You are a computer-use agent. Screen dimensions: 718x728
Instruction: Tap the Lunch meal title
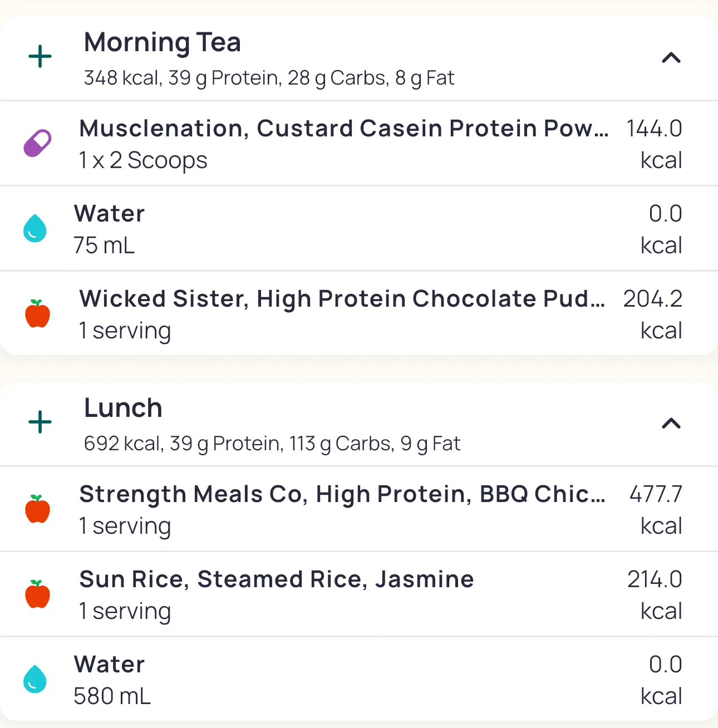123,408
